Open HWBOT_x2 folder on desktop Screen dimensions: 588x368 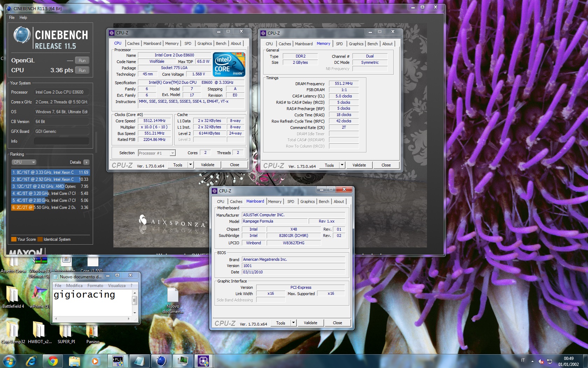pyautogui.click(x=40, y=332)
